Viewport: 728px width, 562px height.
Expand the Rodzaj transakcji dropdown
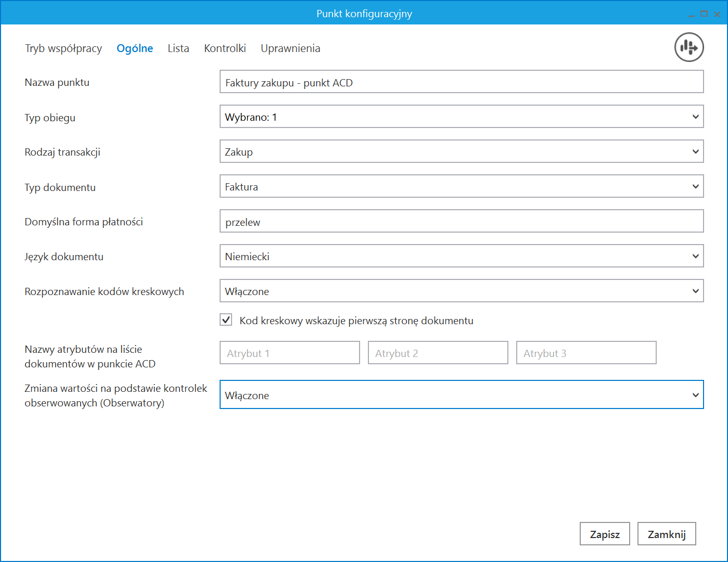click(461, 152)
